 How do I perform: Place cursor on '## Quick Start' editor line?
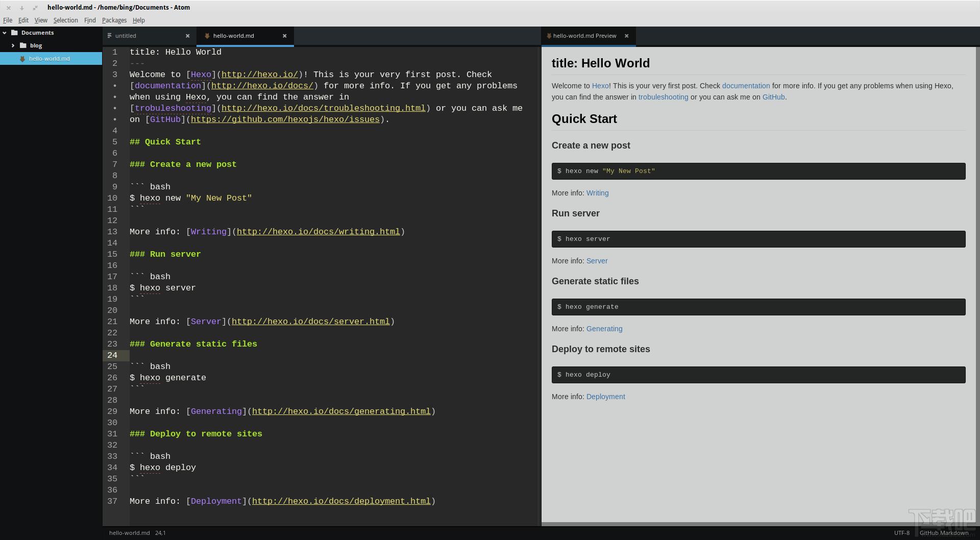[x=165, y=142]
